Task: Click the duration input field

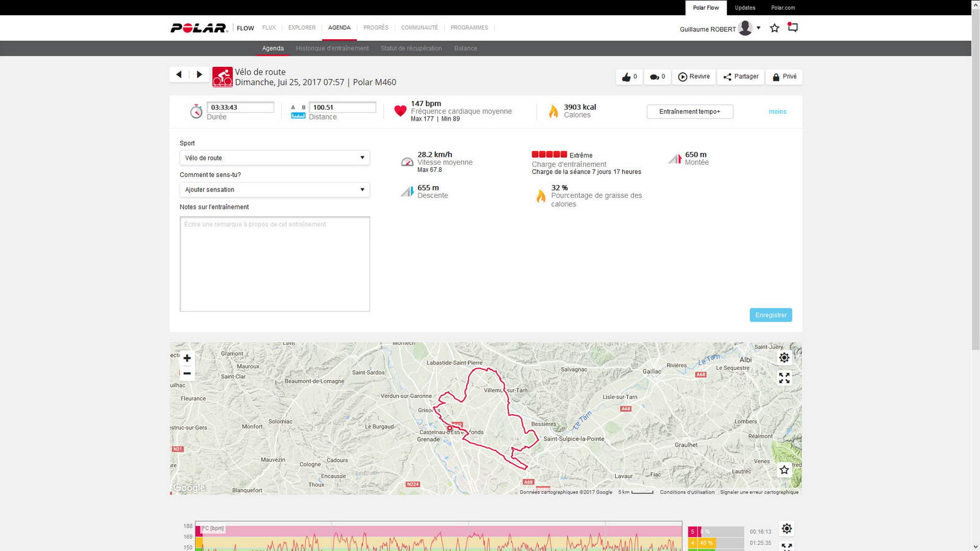Action: (x=240, y=107)
